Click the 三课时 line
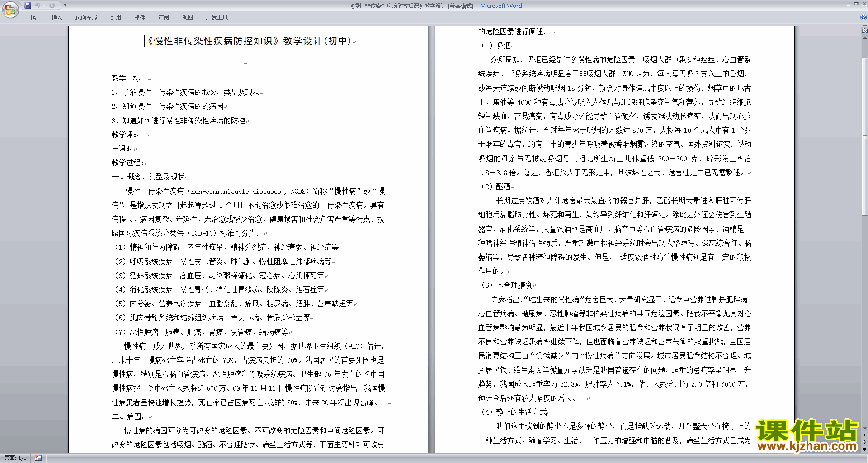868x463 pixels. [123, 149]
